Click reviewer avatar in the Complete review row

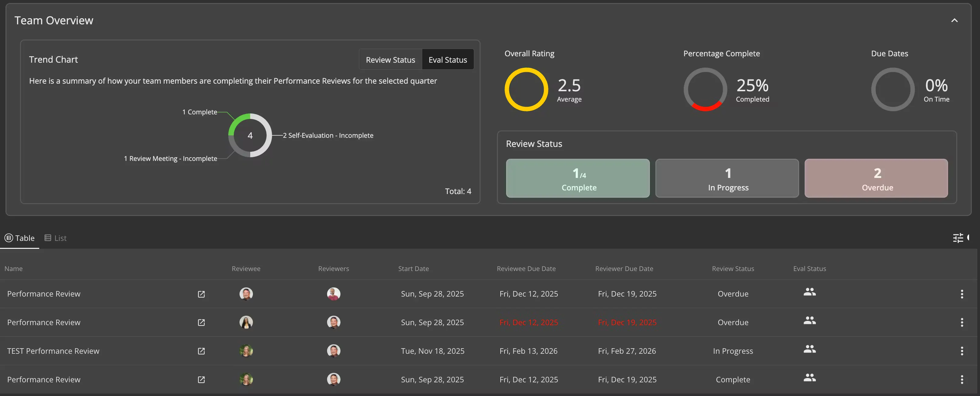(x=334, y=380)
